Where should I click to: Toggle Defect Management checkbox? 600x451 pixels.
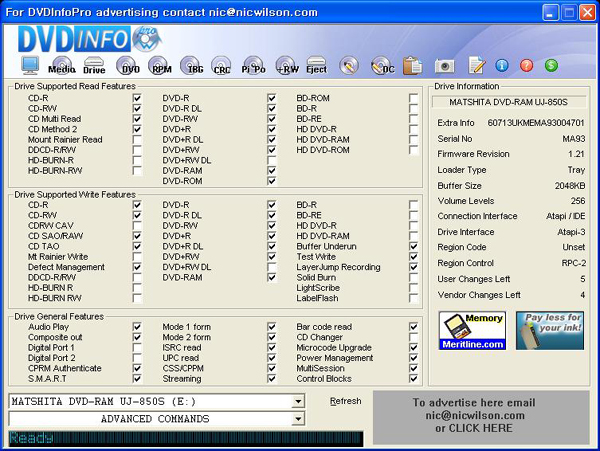point(137,267)
